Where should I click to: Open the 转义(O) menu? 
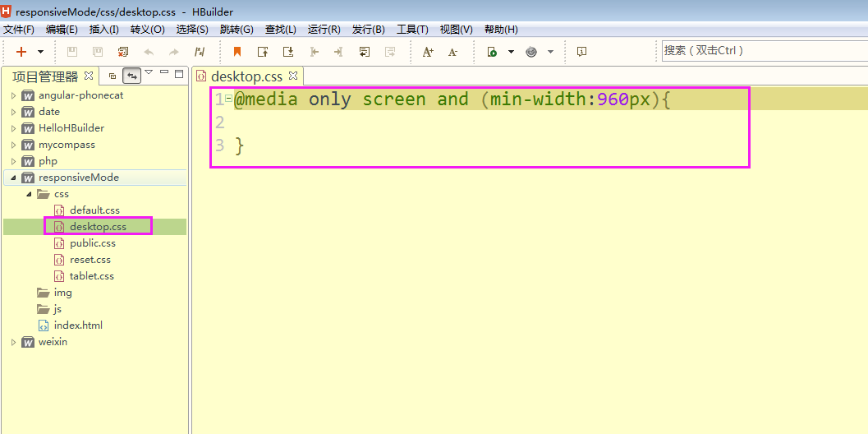[x=147, y=30]
